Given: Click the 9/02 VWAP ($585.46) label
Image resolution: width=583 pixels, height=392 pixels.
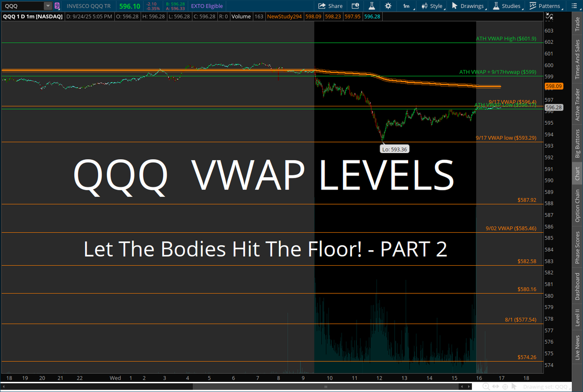Looking at the screenshot, I should [511, 228].
